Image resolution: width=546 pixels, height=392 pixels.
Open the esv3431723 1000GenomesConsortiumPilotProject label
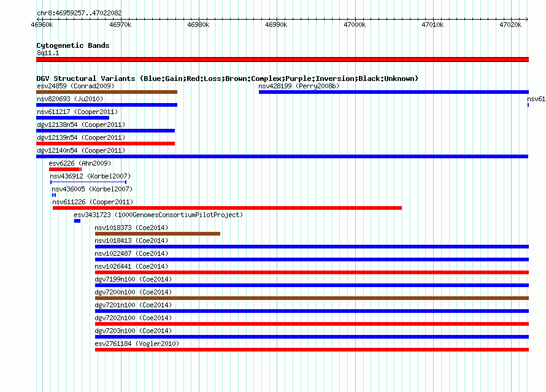pos(158,215)
